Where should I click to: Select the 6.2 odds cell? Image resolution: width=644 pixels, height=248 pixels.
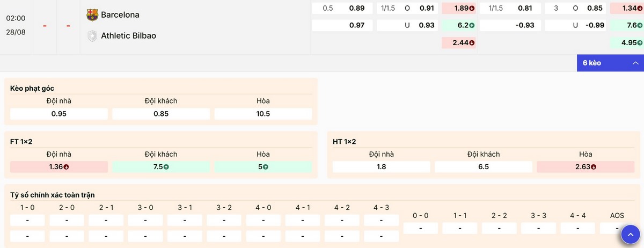point(458,25)
